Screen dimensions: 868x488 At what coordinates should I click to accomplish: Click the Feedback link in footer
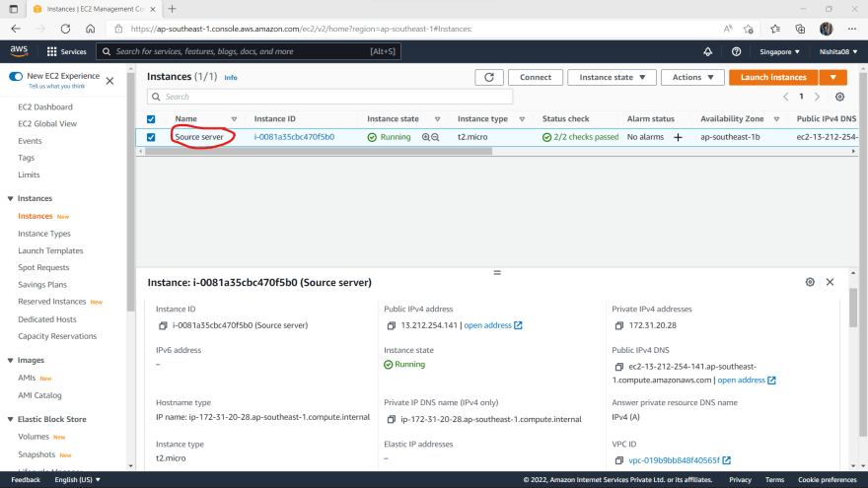(26, 480)
